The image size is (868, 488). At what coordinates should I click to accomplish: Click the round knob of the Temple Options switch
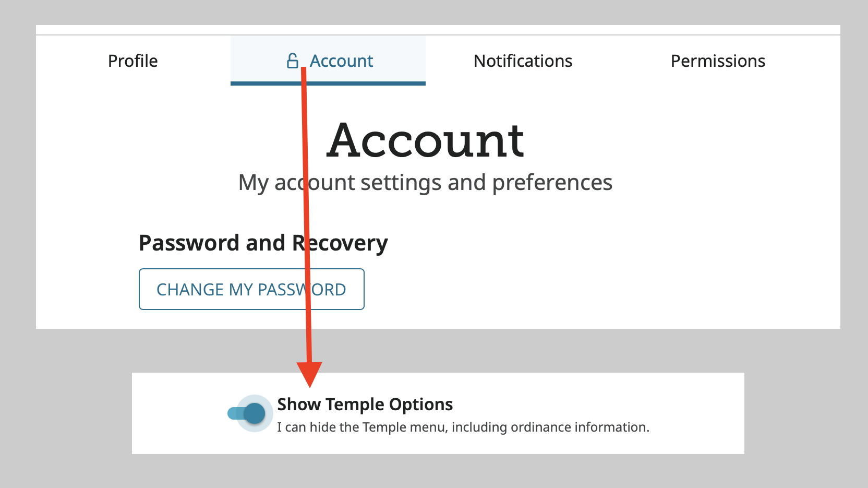[x=255, y=413]
